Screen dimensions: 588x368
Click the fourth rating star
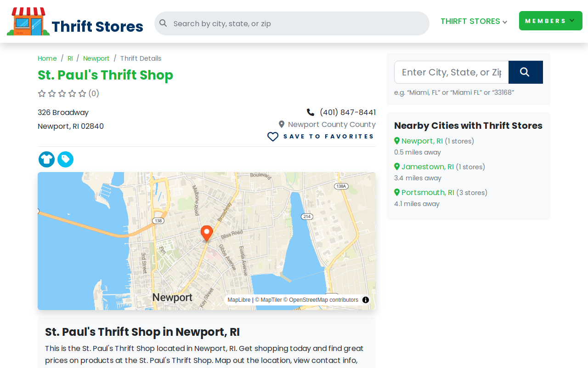tap(72, 93)
